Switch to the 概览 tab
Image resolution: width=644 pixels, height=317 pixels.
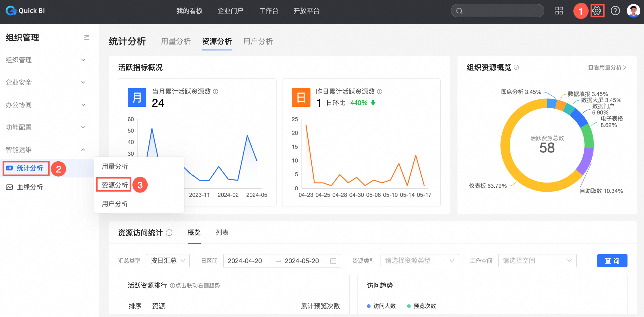[x=194, y=233]
